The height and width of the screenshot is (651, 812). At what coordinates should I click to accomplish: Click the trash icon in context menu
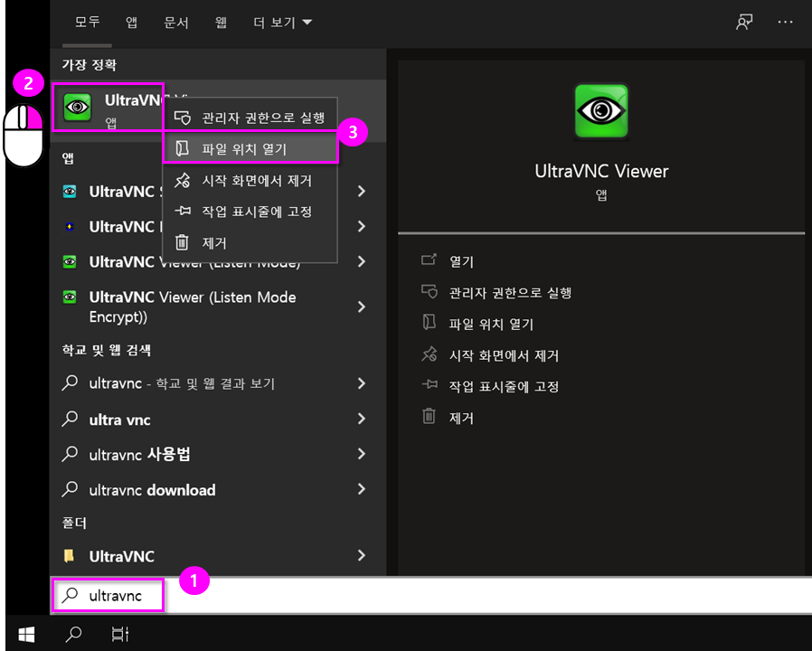182,241
